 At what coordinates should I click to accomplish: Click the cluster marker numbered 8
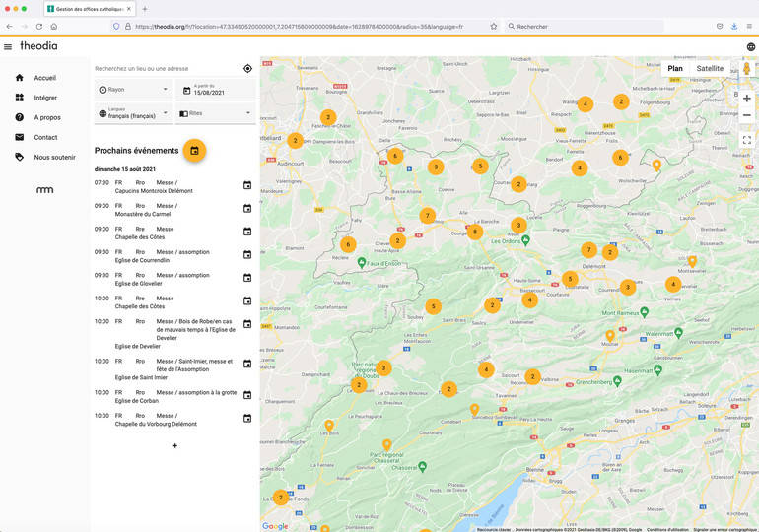pos(475,232)
